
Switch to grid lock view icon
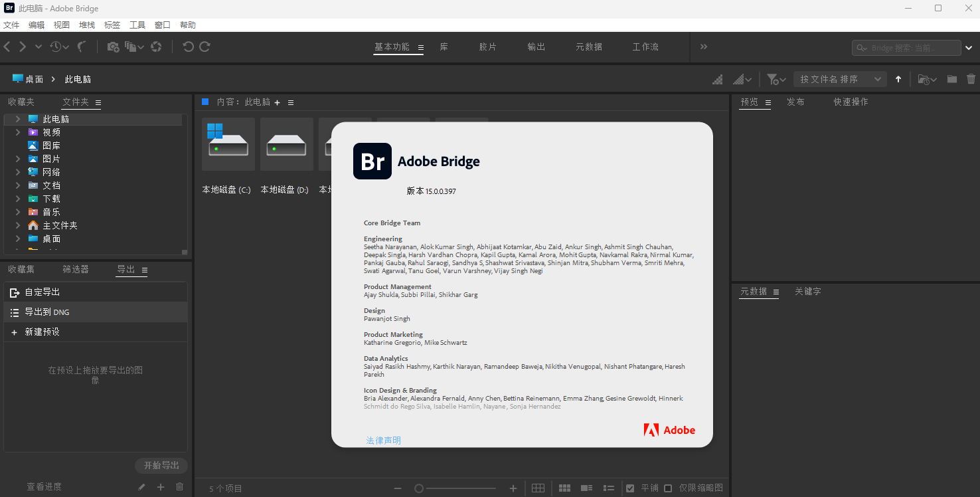pyautogui.click(x=538, y=488)
